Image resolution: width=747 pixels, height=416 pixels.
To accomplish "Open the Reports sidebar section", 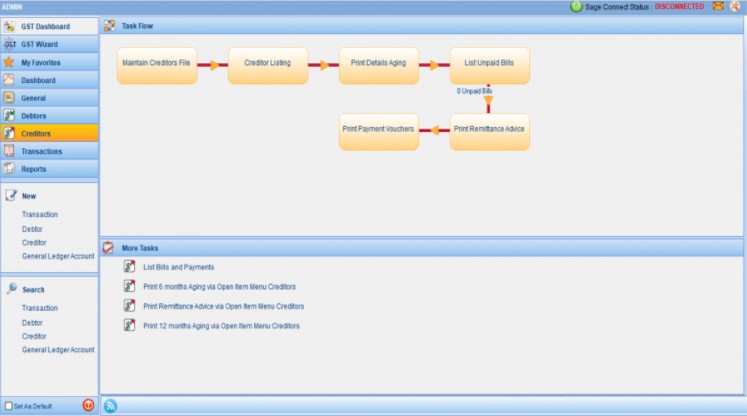I will tap(49, 169).
